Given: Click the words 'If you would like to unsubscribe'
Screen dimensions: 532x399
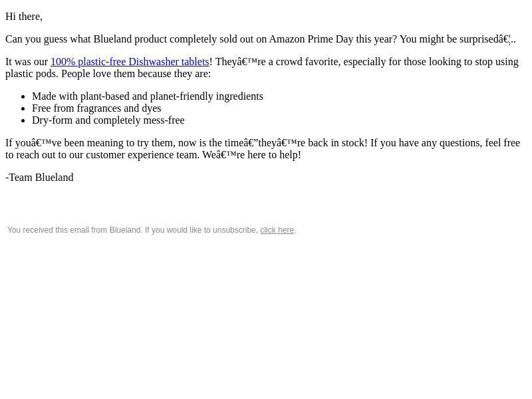Looking at the screenshot, I should [x=201, y=230].
